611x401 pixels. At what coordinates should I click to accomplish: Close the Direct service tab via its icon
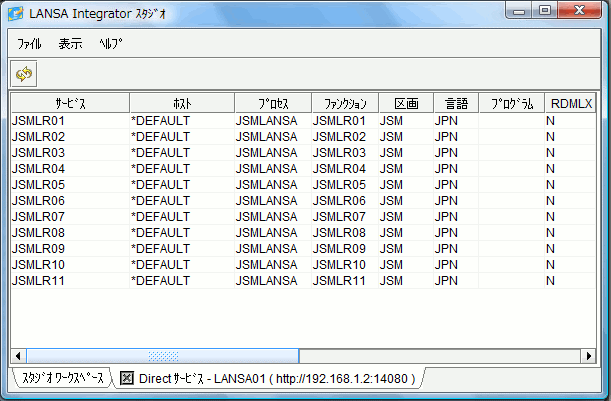click(127, 378)
